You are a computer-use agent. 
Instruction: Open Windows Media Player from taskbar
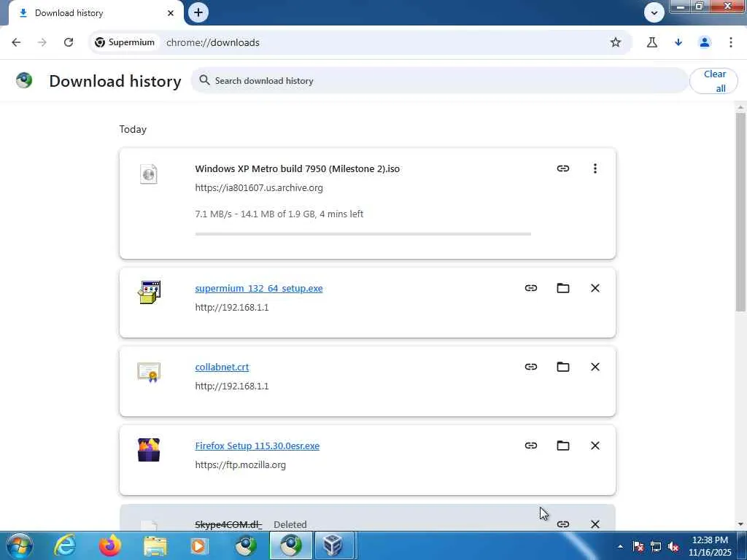click(x=200, y=545)
